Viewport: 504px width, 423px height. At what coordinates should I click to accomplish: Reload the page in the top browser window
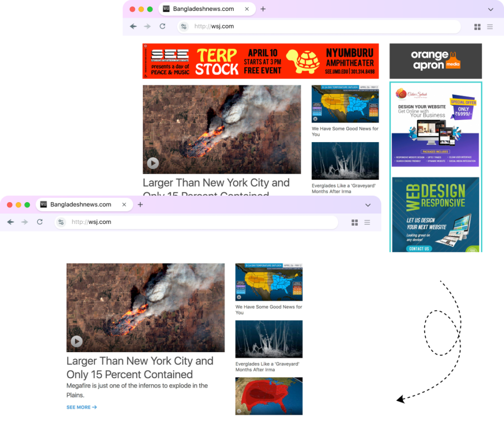[162, 26]
